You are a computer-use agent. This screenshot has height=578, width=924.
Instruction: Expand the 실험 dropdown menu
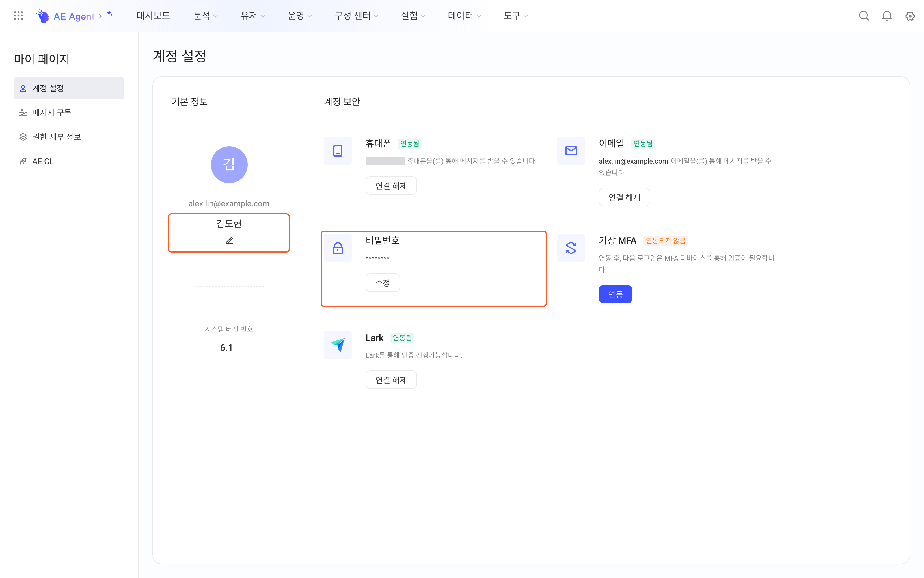tap(413, 16)
